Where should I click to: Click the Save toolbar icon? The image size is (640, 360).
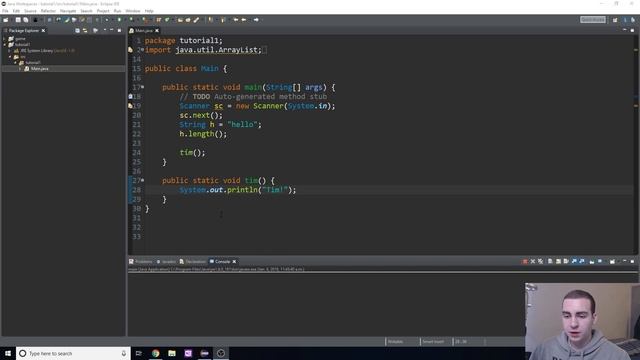pyautogui.click(x=18, y=20)
